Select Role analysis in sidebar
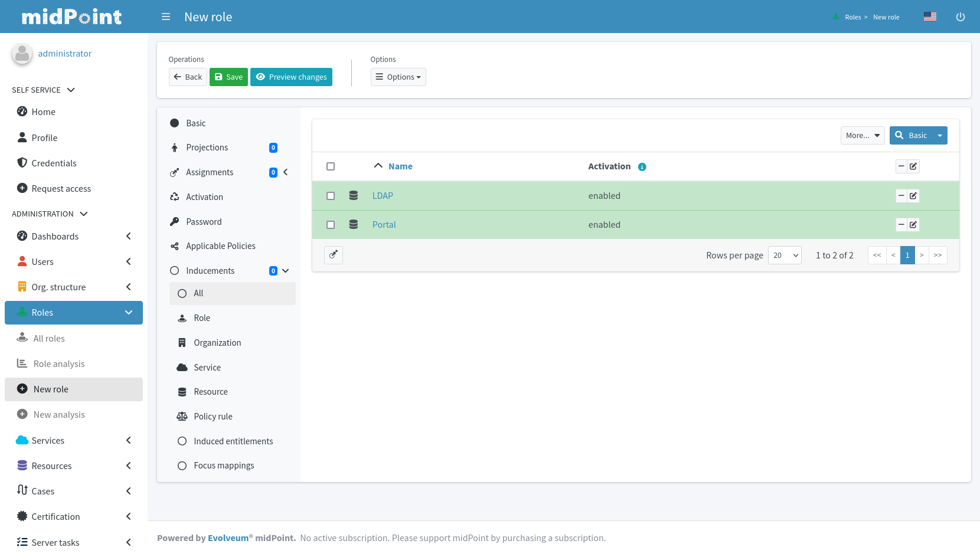980x557 pixels. click(59, 364)
